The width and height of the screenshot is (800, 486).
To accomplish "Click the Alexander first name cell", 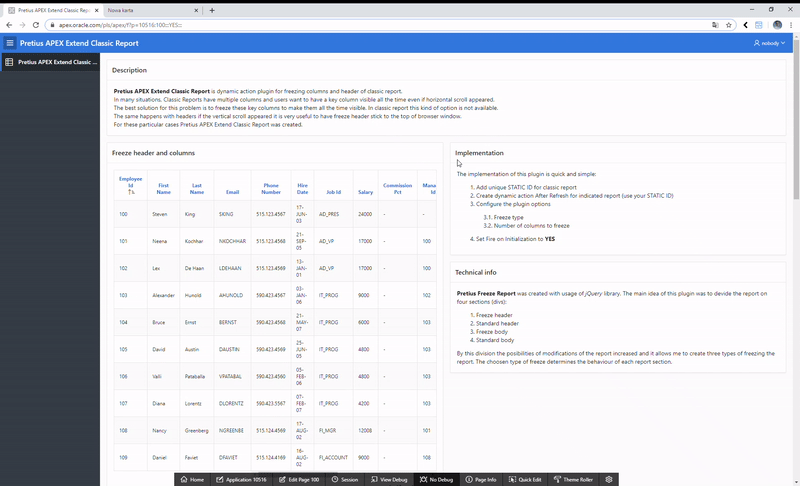I will 163,295.
